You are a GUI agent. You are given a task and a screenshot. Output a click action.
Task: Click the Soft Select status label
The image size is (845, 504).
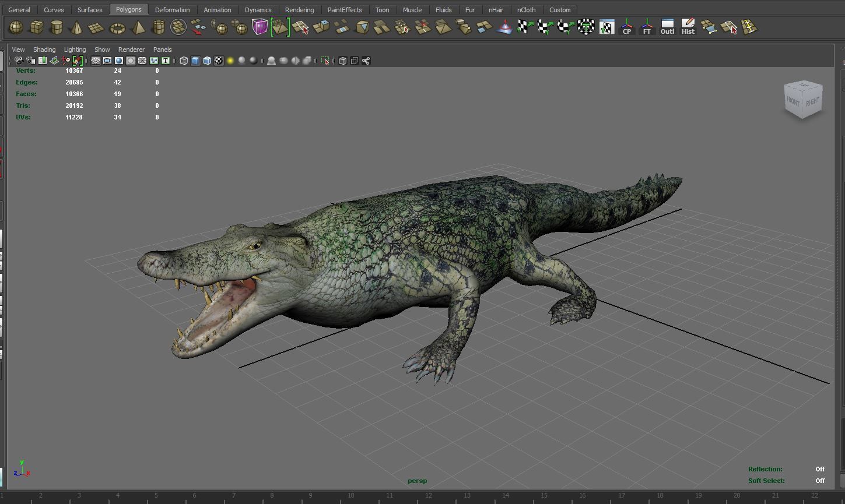pos(766,481)
